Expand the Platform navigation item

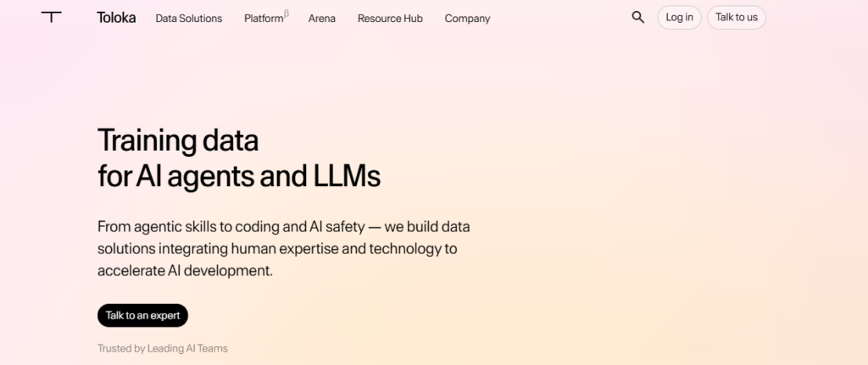pos(264,19)
